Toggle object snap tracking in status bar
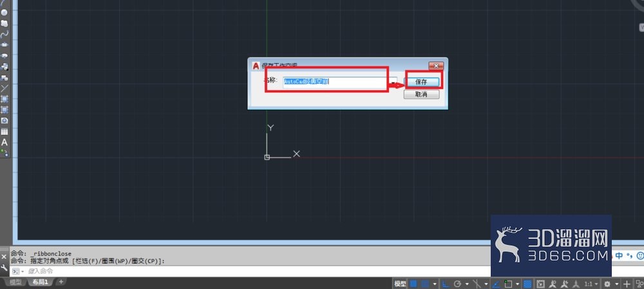 497,284
